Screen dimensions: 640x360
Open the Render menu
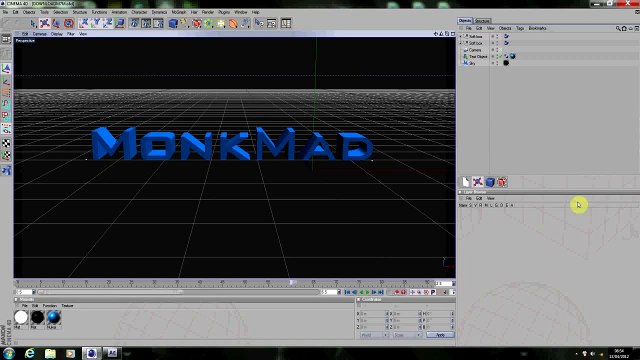pos(208,12)
